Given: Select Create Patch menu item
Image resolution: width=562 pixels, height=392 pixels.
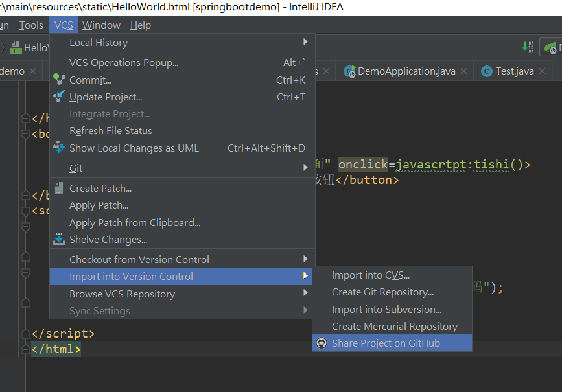Looking at the screenshot, I should [182, 188].
